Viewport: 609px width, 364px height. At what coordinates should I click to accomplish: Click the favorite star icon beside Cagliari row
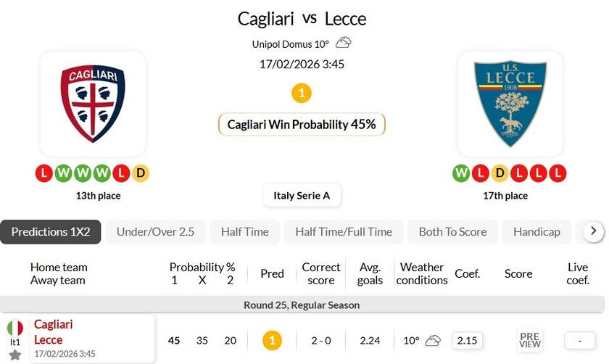pyautogui.click(x=15, y=355)
